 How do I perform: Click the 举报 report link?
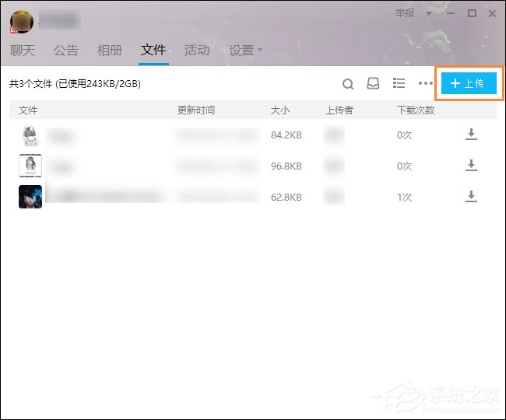coord(406,13)
